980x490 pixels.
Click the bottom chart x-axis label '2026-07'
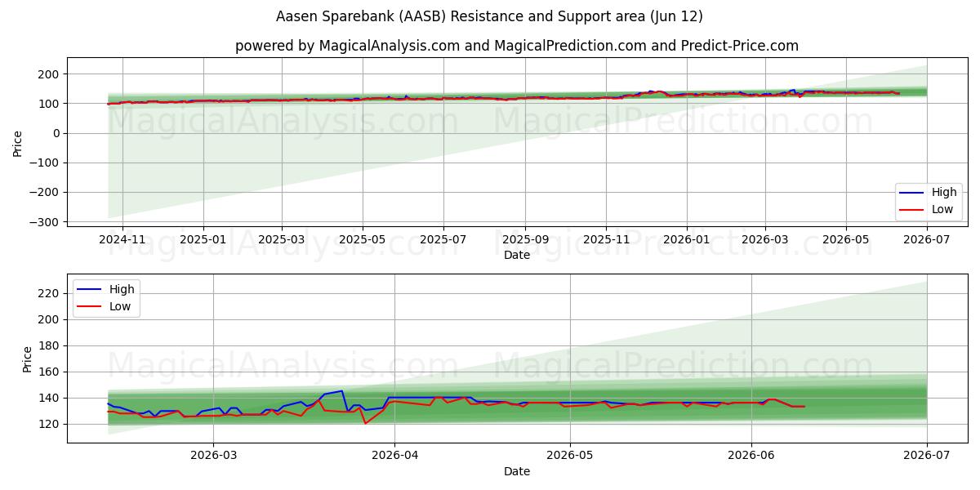926,456
